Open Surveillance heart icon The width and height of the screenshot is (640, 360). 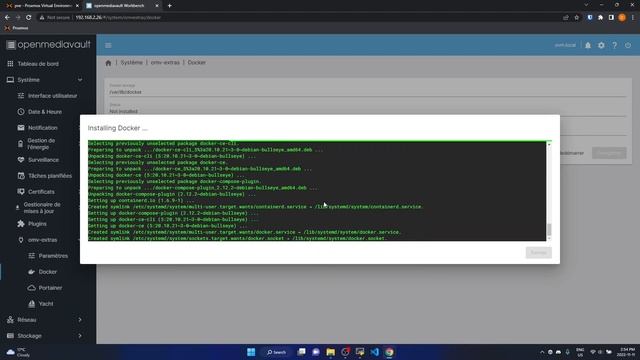[21, 160]
